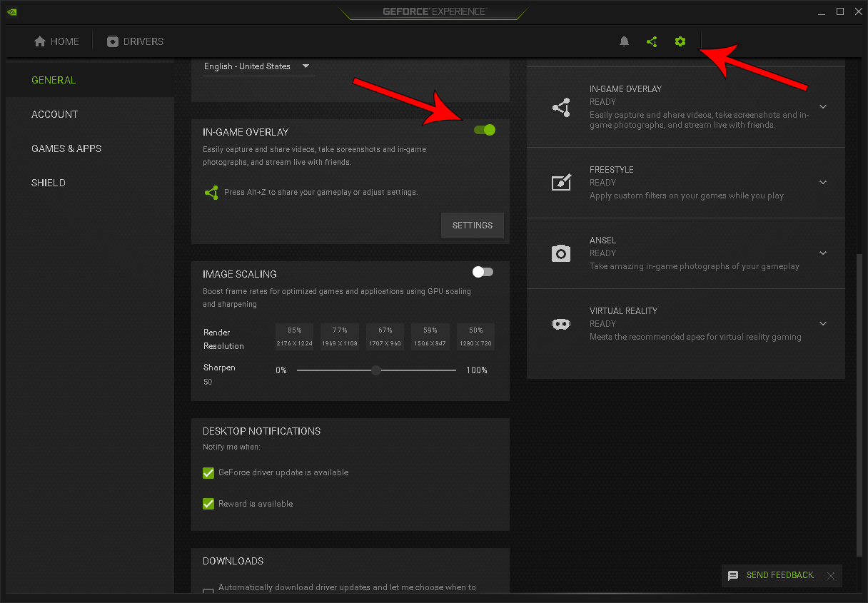Click share icon beside Alt+Z hint
This screenshot has width=868, height=603.
coord(211,193)
